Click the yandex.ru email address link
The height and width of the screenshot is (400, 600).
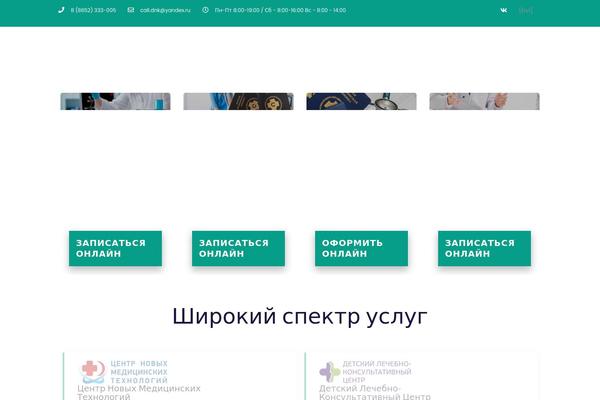(165, 10)
